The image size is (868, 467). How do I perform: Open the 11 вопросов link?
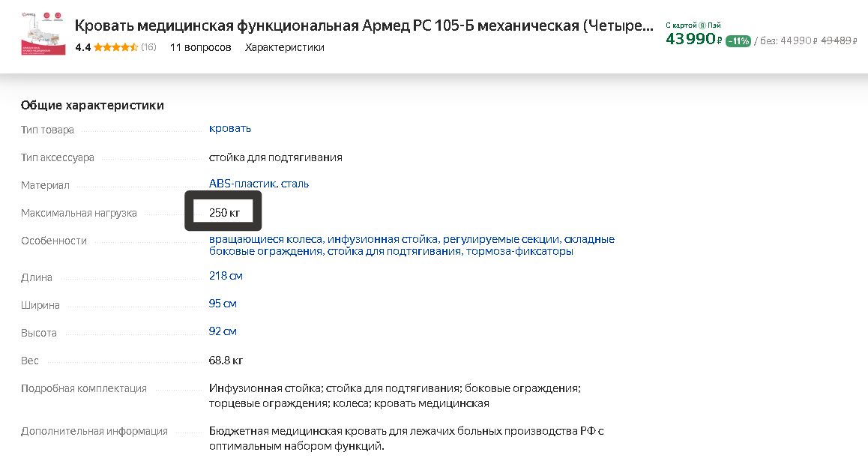200,47
